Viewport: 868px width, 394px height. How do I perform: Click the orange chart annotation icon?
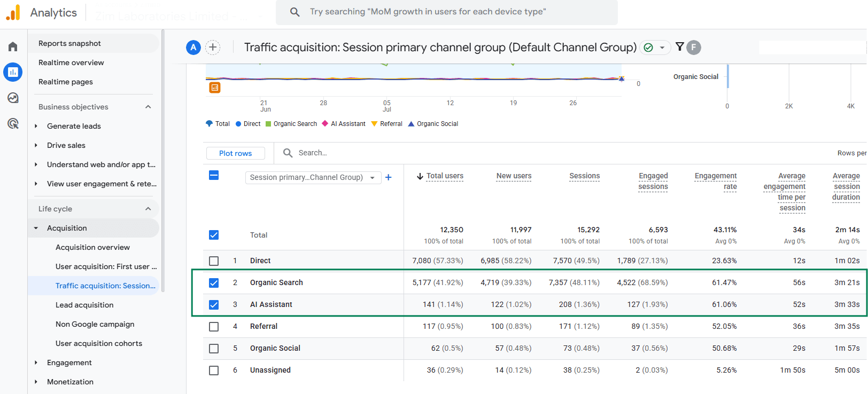[215, 88]
